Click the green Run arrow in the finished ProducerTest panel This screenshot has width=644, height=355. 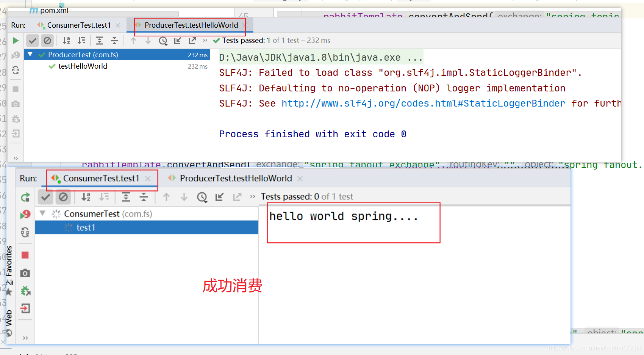16,41
